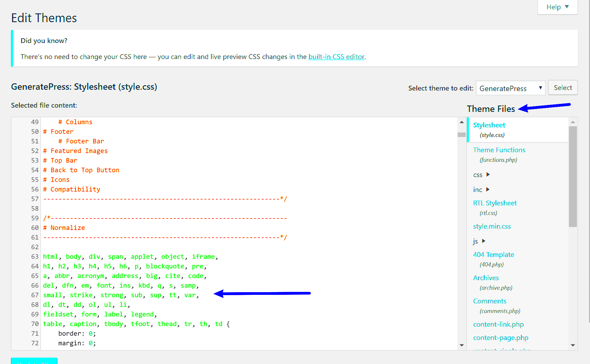Click line 65 starting with 'a, abbr'
590x364 pixels.
coord(125,276)
